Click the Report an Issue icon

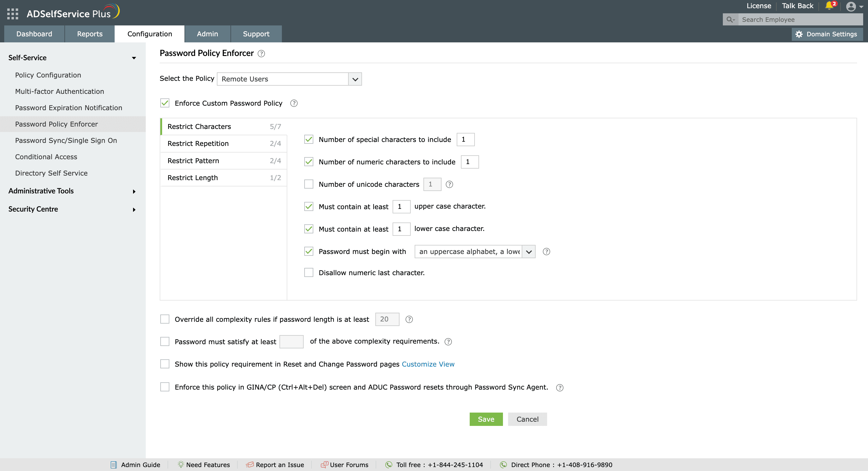(x=250, y=464)
